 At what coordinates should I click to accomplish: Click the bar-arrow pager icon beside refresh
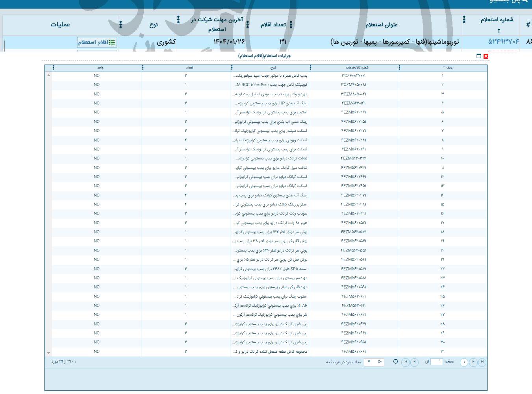[406, 362]
